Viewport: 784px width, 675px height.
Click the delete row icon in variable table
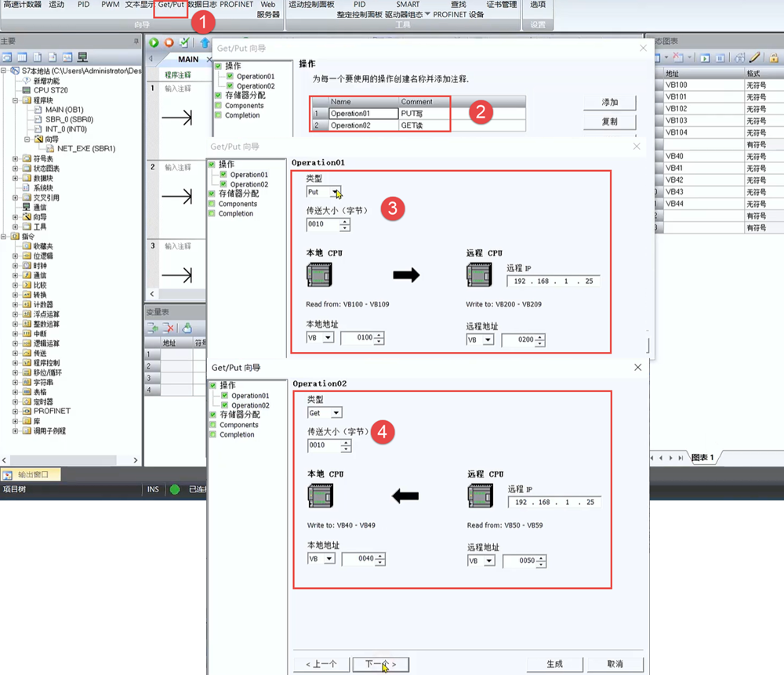[169, 328]
